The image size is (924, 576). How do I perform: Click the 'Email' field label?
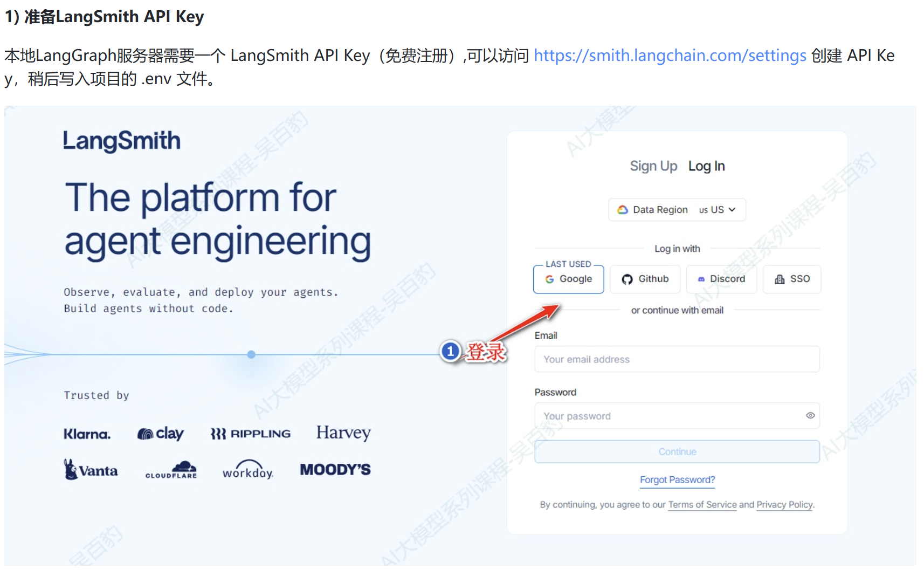(x=546, y=335)
